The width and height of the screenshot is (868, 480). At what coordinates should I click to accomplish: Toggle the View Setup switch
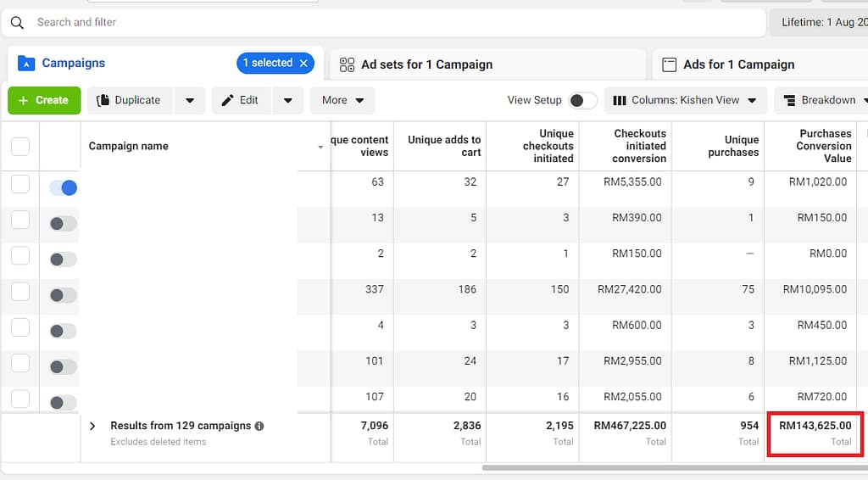point(582,100)
